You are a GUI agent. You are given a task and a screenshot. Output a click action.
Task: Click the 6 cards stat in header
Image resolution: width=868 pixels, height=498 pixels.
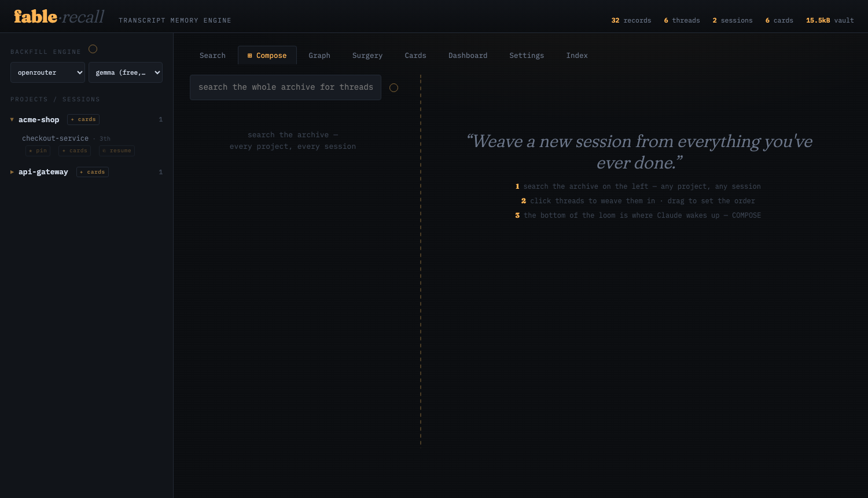tap(779, 20)
